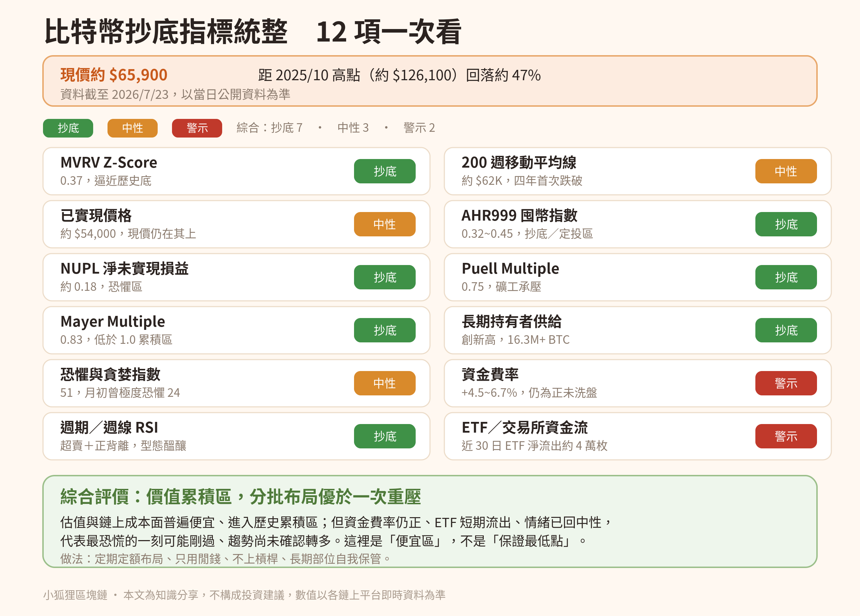This screenshot has width=860, height=616.
Task: Click the 抄底 tag on Puell Multiple card
Action: 786,278
